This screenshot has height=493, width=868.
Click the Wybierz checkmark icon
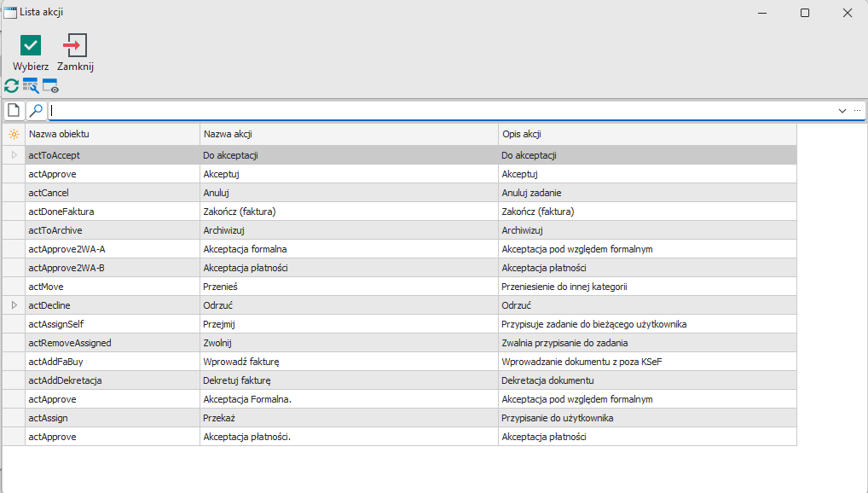pyautogui.click(x=31, y=45)
